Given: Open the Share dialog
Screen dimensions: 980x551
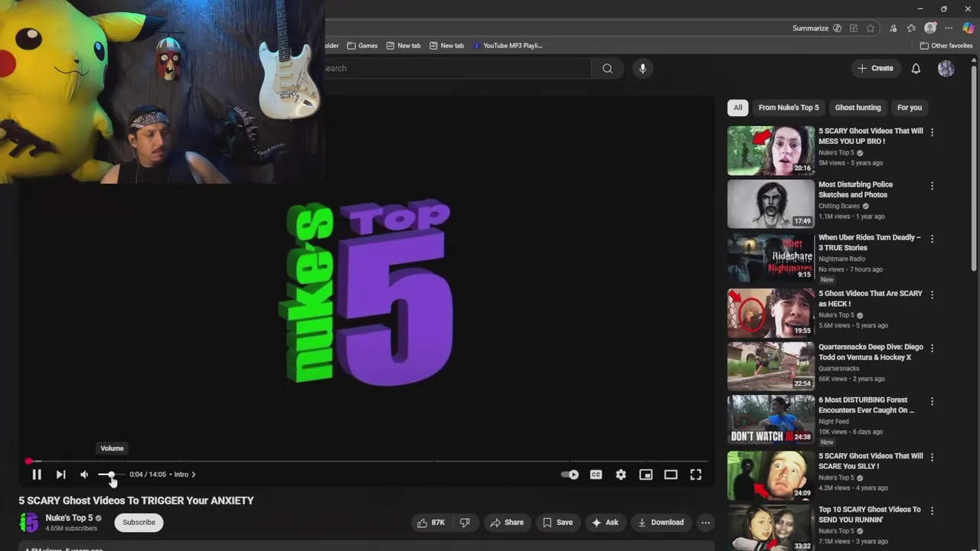Looking at the screenshot, I should coord(507,523).
